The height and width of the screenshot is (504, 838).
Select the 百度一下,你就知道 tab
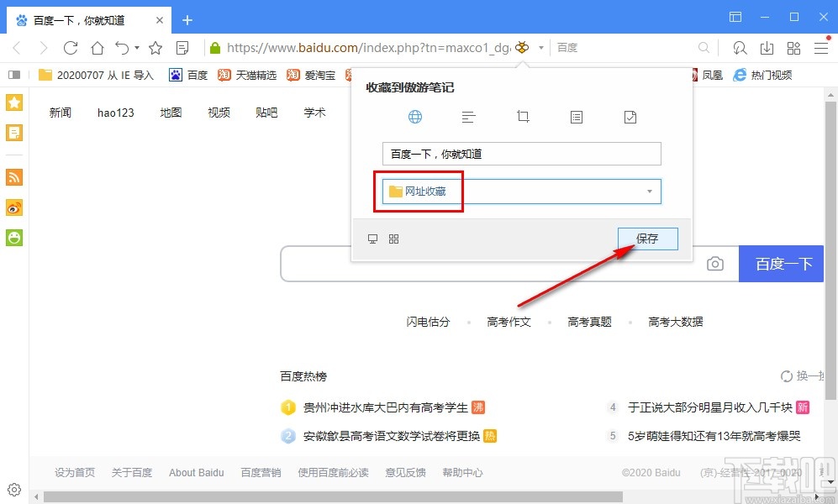[89, 20]
